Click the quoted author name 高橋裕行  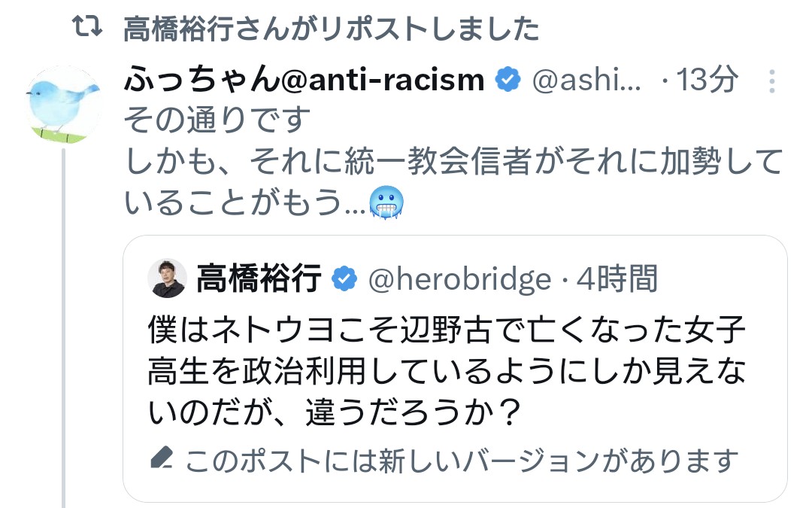coord(259,279)
